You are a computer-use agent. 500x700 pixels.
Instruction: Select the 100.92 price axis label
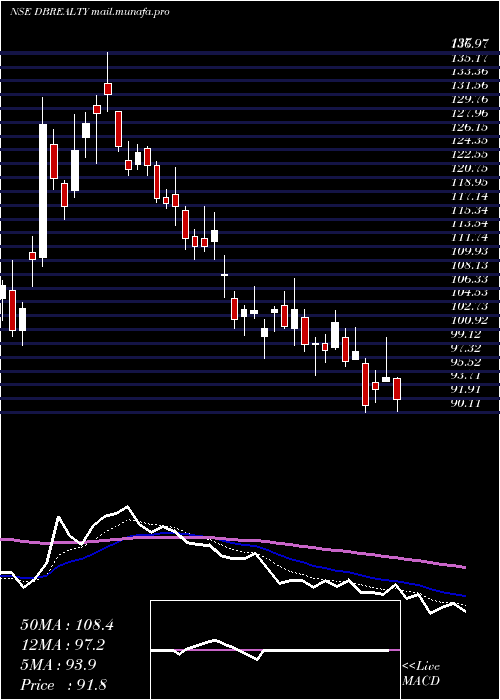[469, 321]
